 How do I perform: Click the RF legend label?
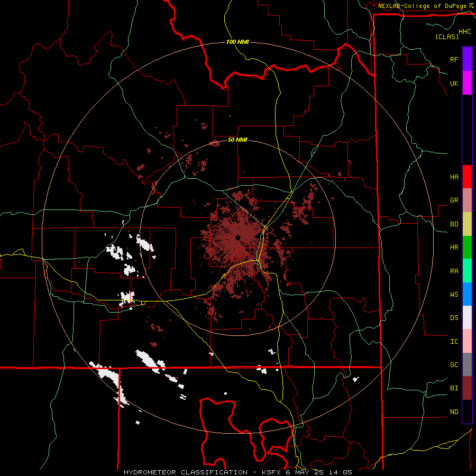(x=454, y=59)
